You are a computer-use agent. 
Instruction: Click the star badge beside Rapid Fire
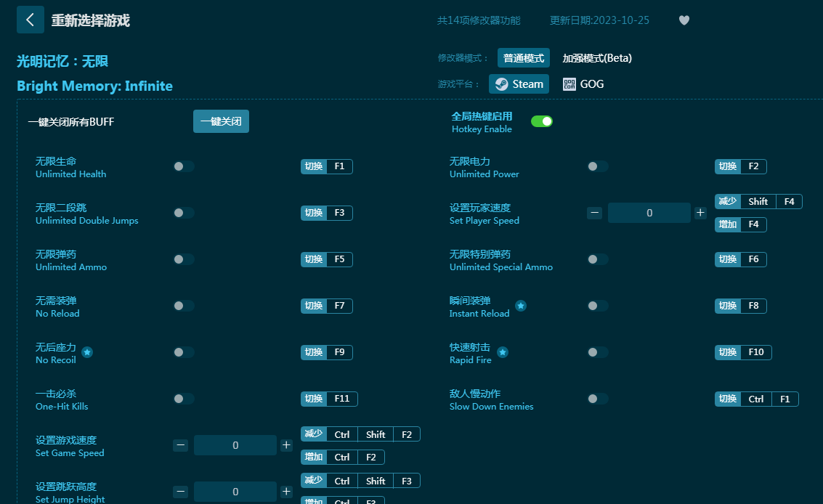point(503,352)
